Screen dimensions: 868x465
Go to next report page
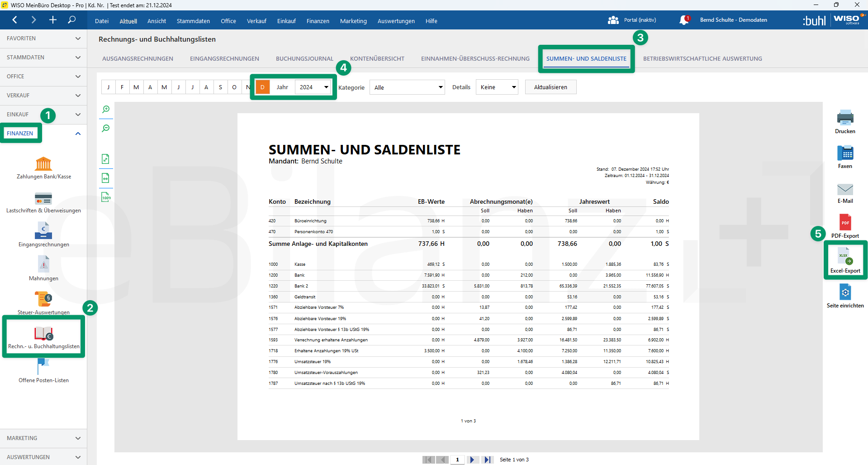(472, 460)
